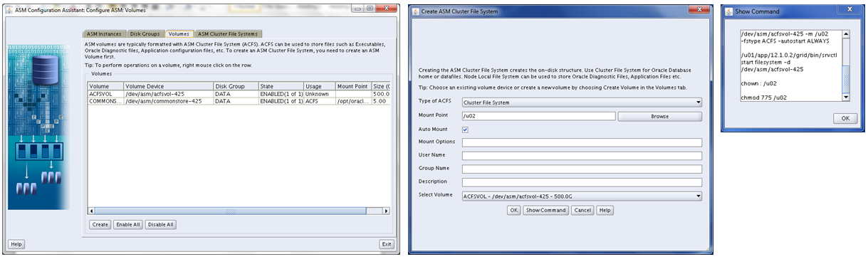The width and height of the screenshot is (868, 279).
Task: Click the ASM Configuration Assistant title bar icon
Action: coord(9,9)
